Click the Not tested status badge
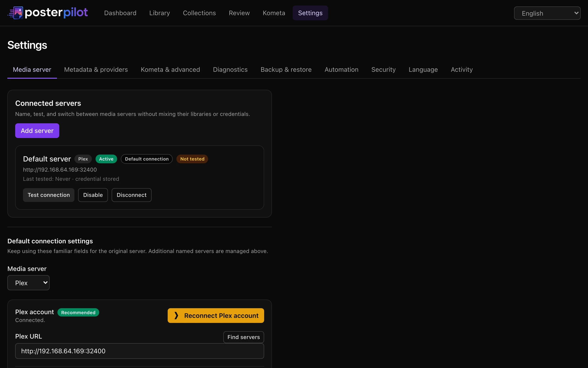Image resolution: width=588 pixels, height=368 pixels. point(192,159)
